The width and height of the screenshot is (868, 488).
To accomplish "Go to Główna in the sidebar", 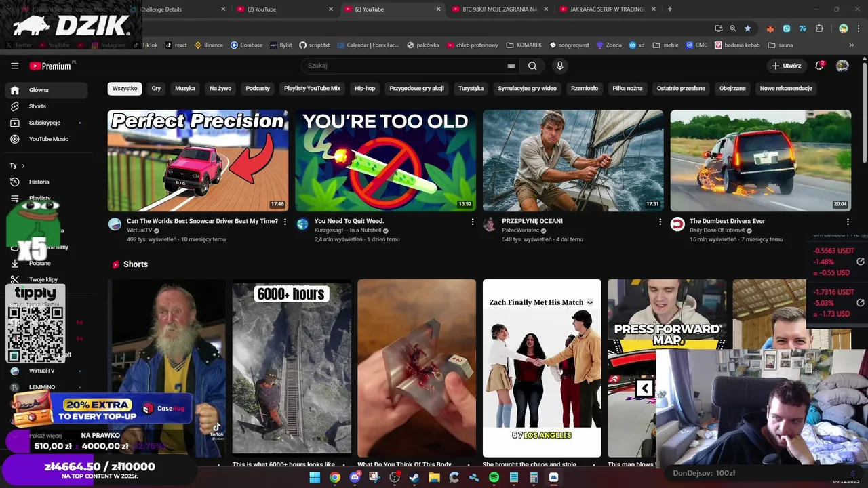I will tap(46, 90).
